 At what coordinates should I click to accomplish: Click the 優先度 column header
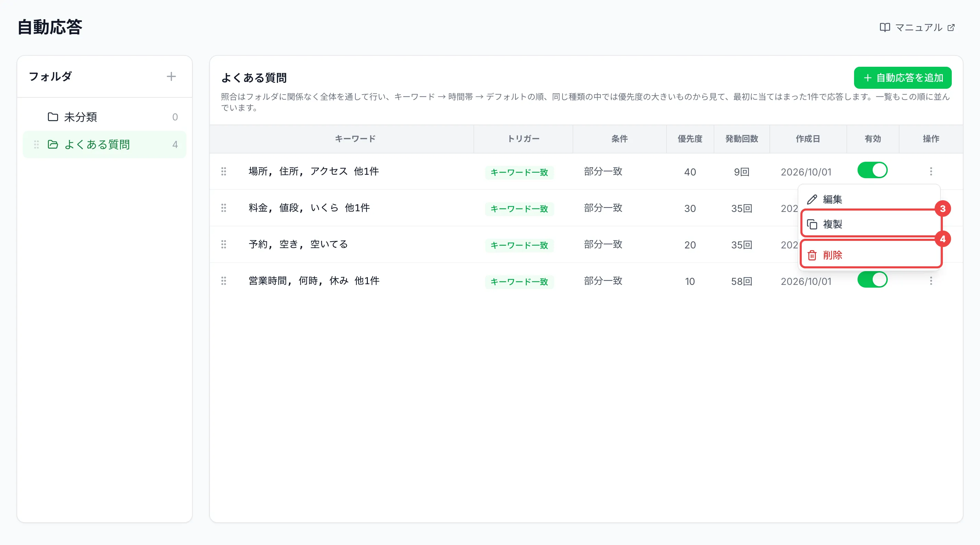point(690,139)
